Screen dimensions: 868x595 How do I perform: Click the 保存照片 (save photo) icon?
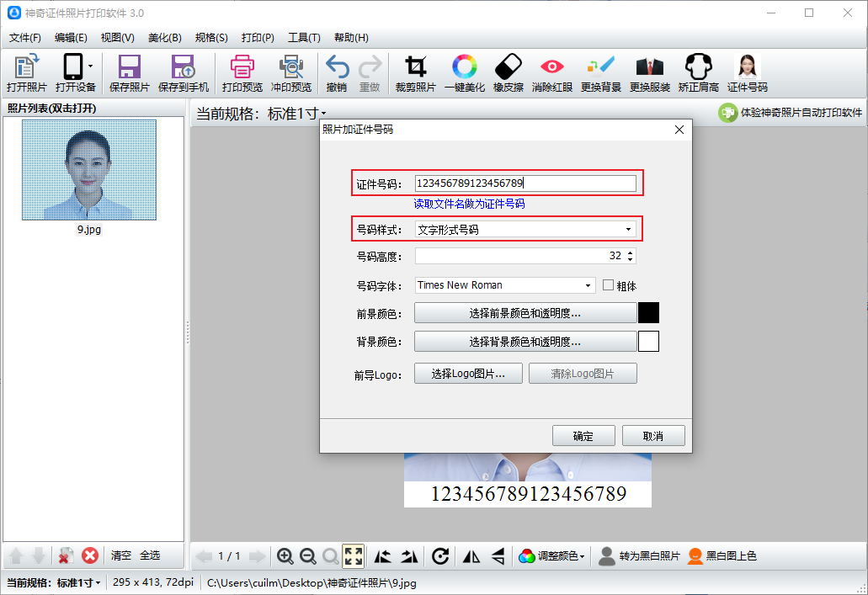tap(129, 67)
